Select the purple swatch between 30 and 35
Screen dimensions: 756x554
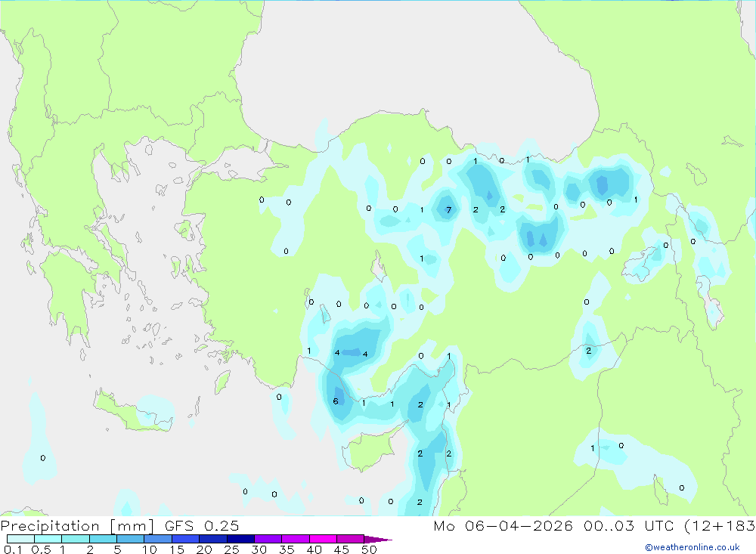(268, 539)
